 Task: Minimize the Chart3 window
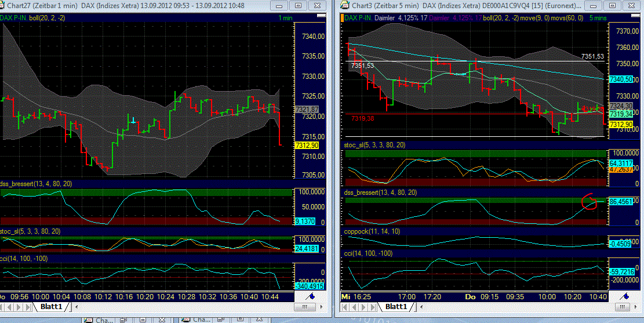pyautogui.click(x=594, y=6)
